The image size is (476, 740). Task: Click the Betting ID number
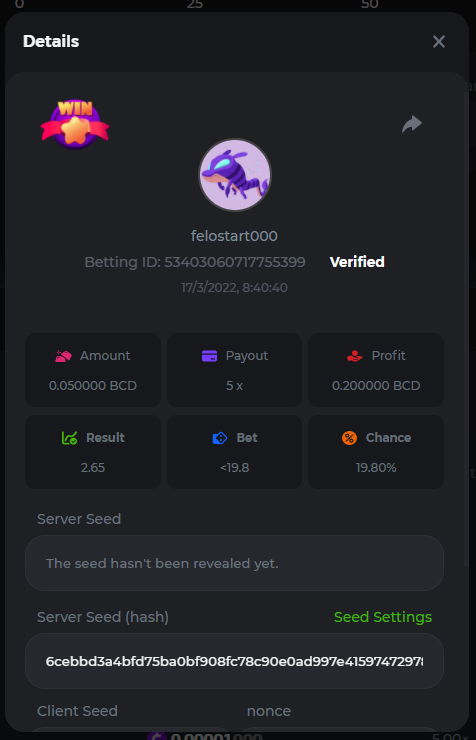tap(235, 262)
